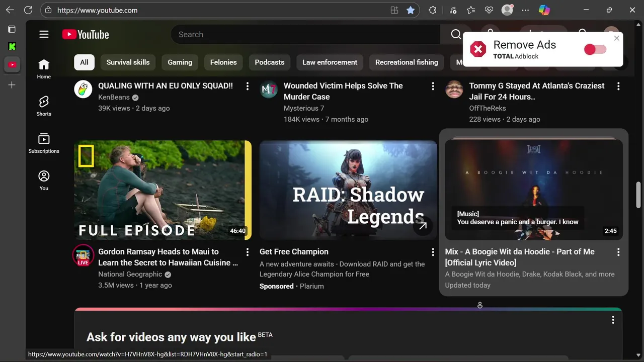Open the browser profile avatar
This screenshot has height=362, width=644.
[507, 10]
